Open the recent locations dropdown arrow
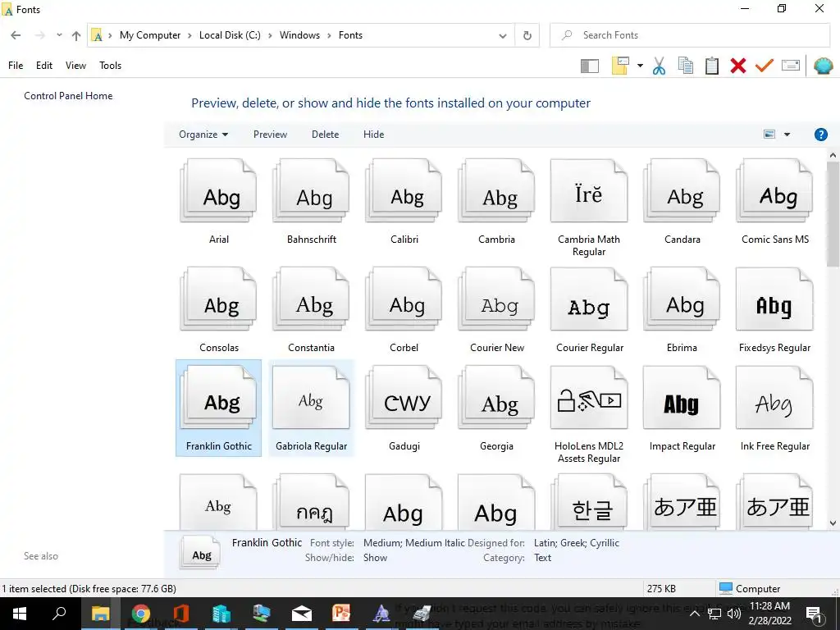Image resolution: width=840 pixels, height=630 pixels. [x=59, y=35]
